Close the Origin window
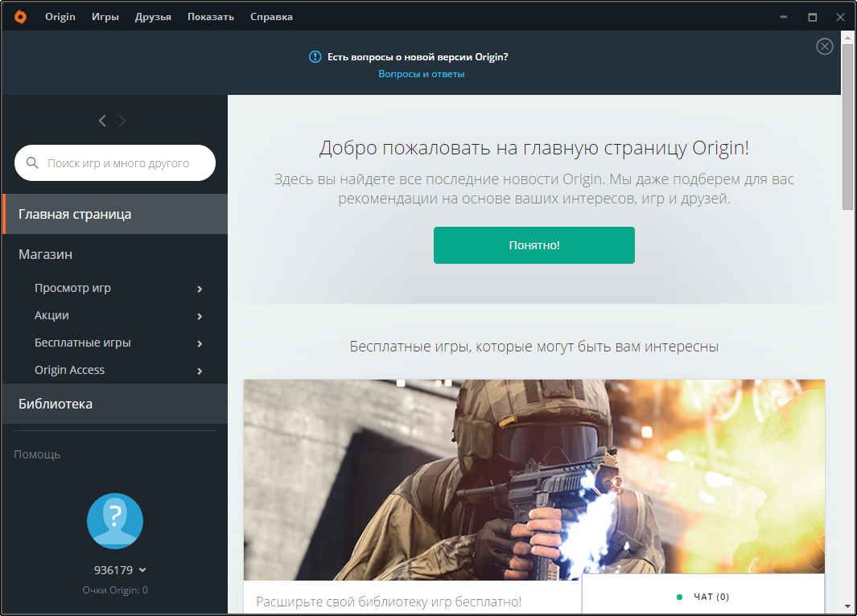 [x=840, y=17]
